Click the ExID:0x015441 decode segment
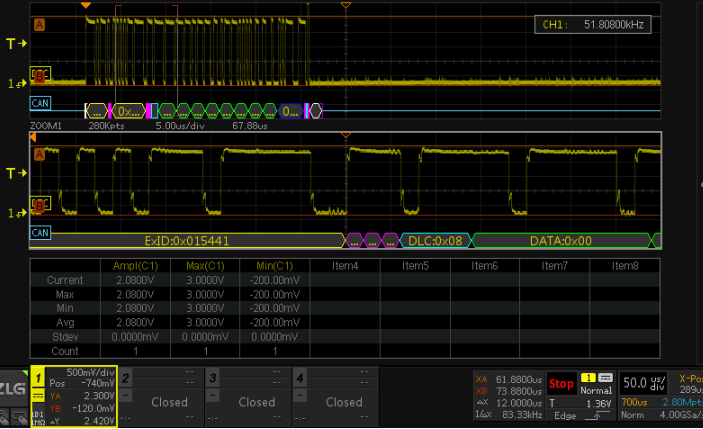Viewport: 703px width, 429px height. pos(187,241)
